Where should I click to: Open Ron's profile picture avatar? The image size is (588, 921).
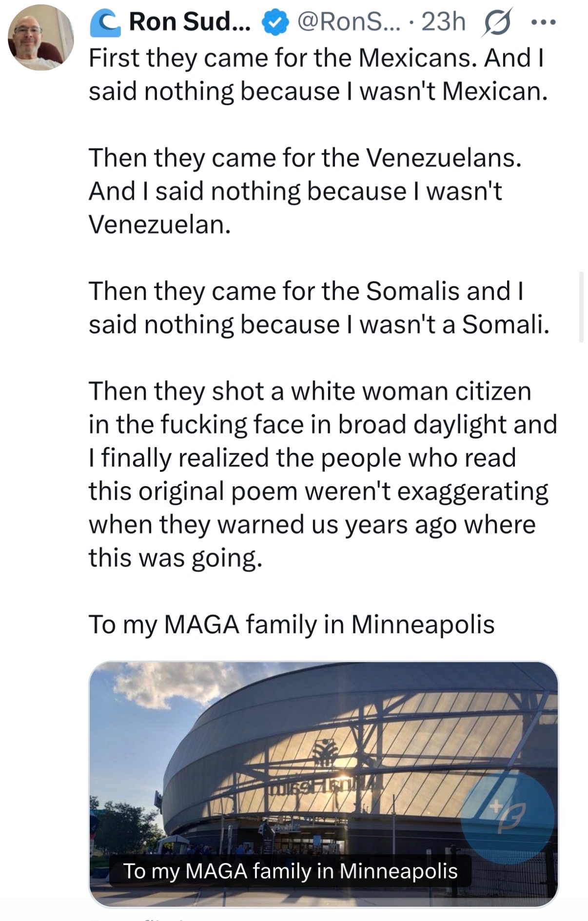pos(41,38)
